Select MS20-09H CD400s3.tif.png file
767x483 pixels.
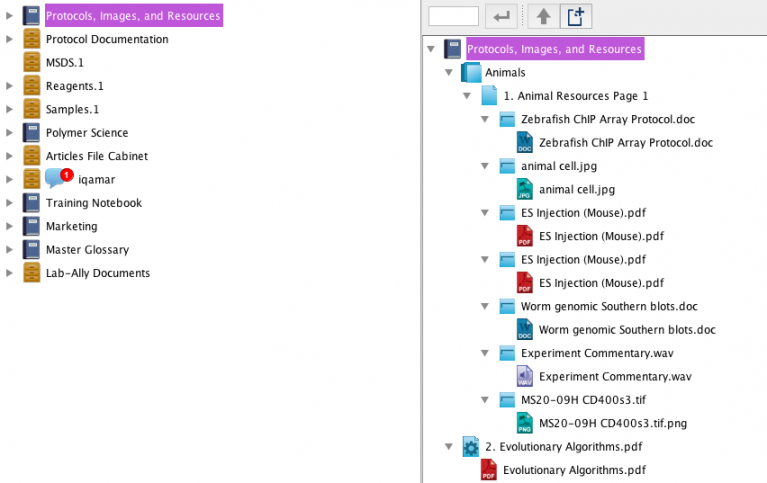tap(612, 423)
